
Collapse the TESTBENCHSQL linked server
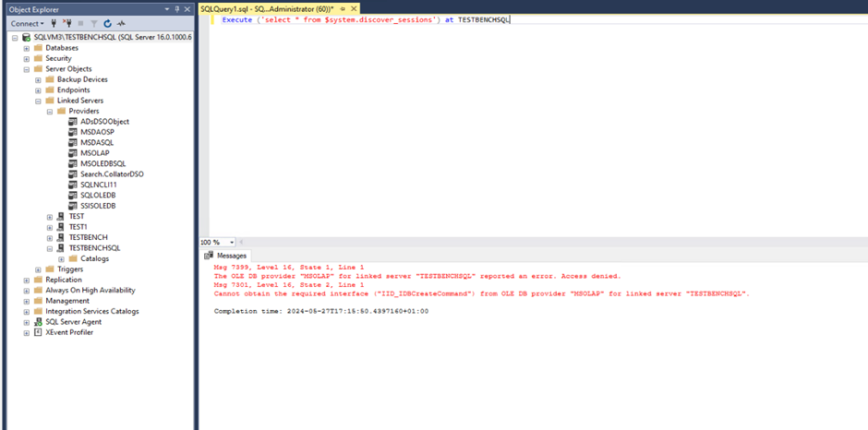tap(49, 248)
